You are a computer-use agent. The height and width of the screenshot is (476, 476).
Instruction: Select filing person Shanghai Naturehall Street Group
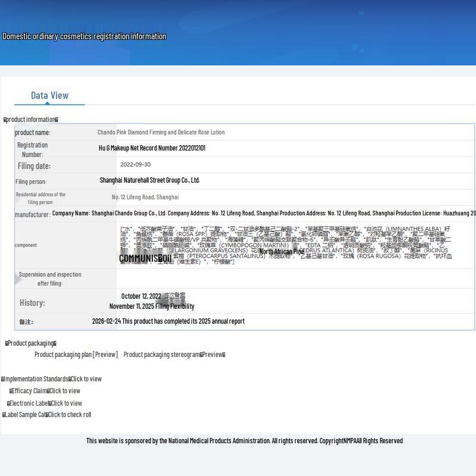point(150,180)
